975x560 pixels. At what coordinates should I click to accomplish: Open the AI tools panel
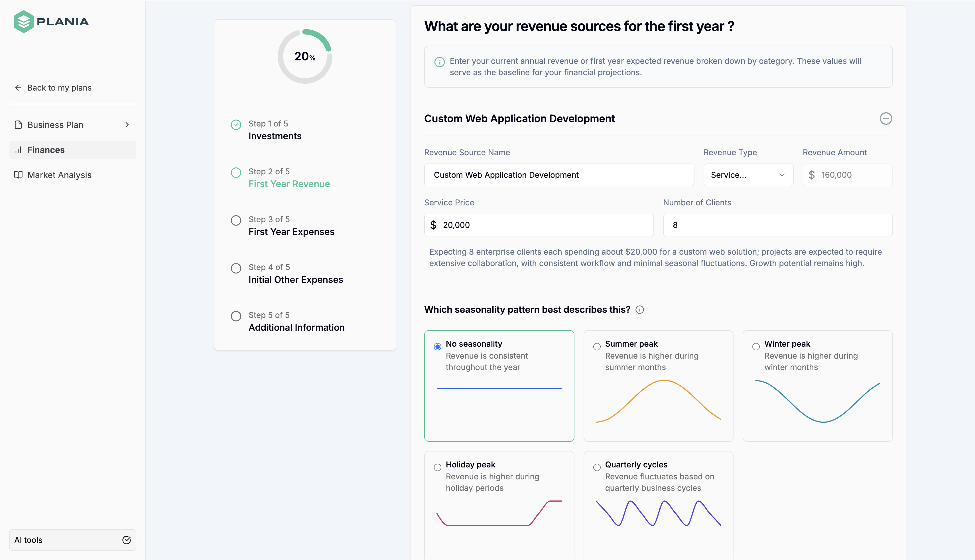coord(72,540)
